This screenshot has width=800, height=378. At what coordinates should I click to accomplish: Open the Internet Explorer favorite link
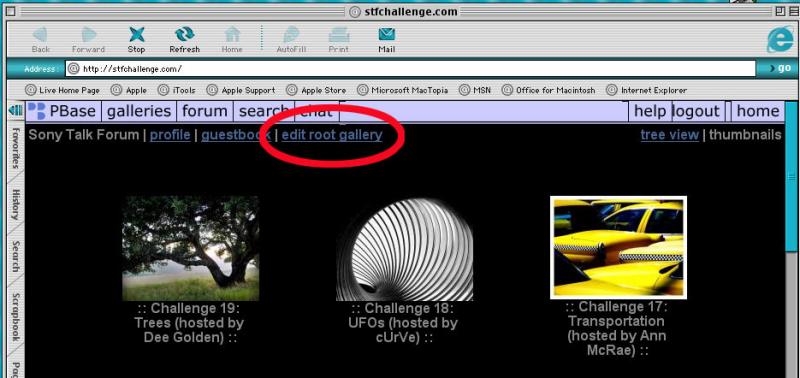[x=646, y=90]
